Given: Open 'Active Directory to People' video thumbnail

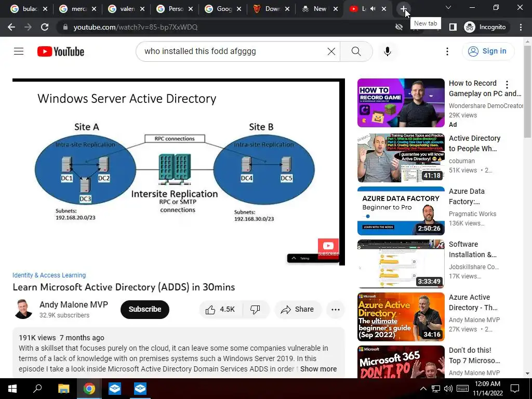Looking at the screenshot, I should 401,158.
